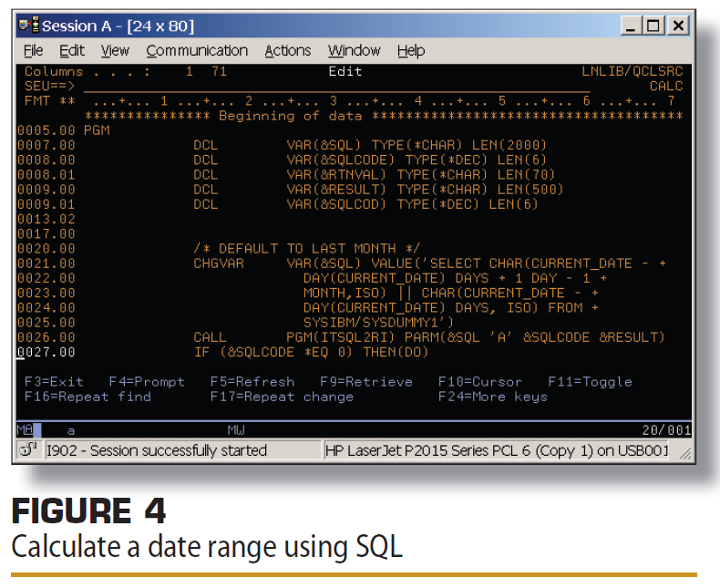Viewport: 720px width, 588px height.
Task: Select the F5=Refresh function key
Action: (x=252, y=382)
